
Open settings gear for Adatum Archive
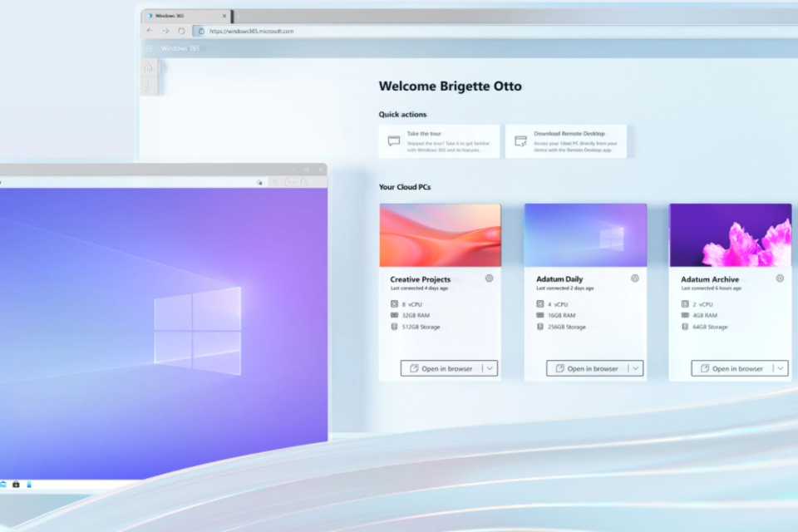780,278
